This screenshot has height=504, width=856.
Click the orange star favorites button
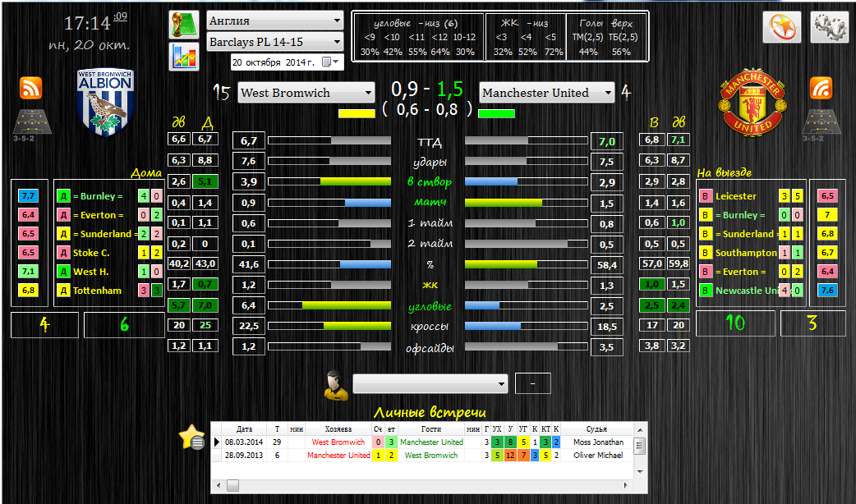point(782,27)
